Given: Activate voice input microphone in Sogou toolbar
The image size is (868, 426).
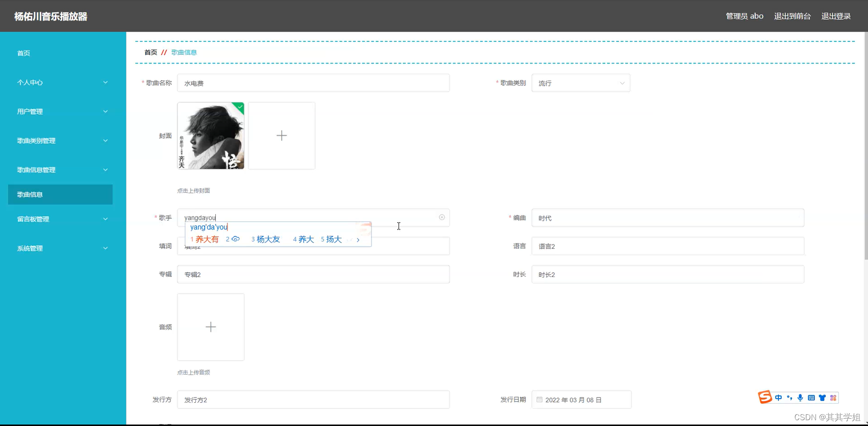Looking at the screenshot, I should tap(800, 398).
